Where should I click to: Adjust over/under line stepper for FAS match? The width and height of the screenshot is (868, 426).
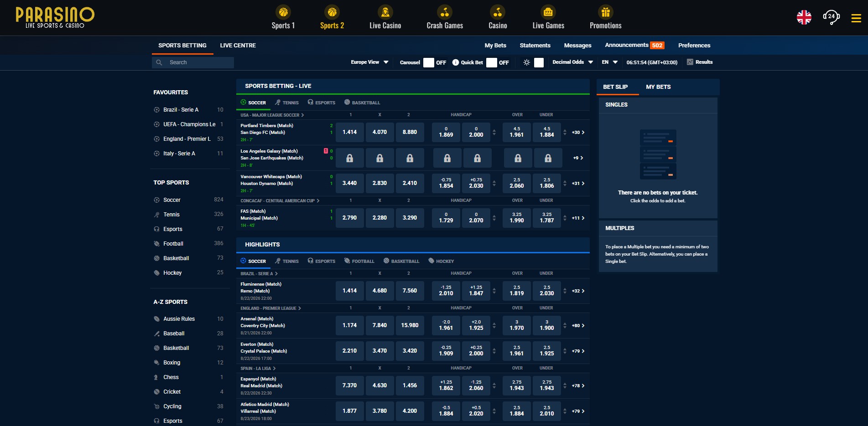tap(565, 218)
